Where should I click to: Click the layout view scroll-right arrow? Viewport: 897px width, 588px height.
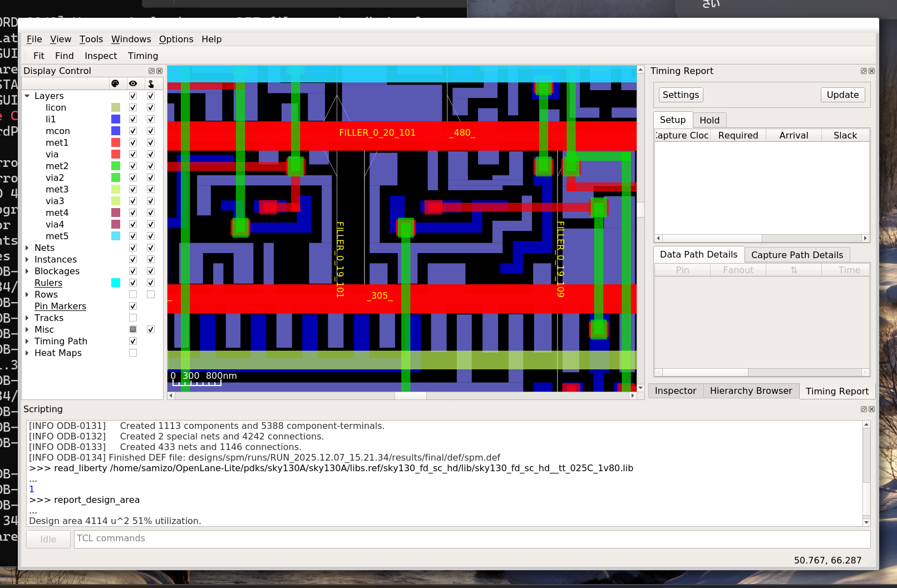633,396
